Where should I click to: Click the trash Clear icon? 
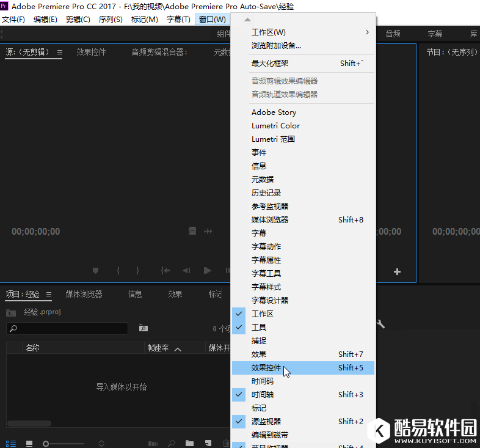pyautogui.click(x=226, y=443)
